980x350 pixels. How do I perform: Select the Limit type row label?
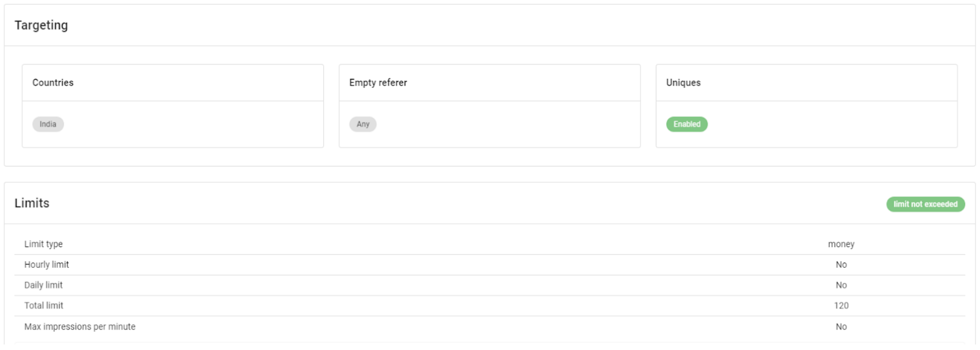point(44,244)
